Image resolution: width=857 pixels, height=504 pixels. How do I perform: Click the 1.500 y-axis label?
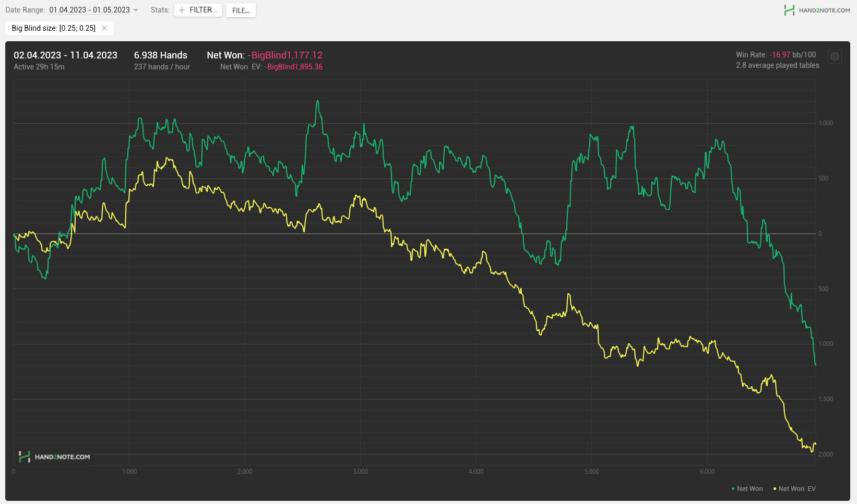coord(826,399)
